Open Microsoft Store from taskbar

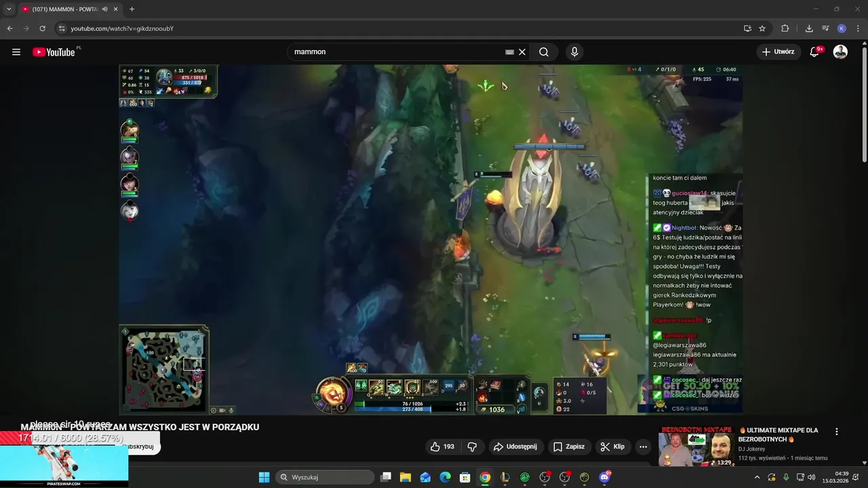465,477
